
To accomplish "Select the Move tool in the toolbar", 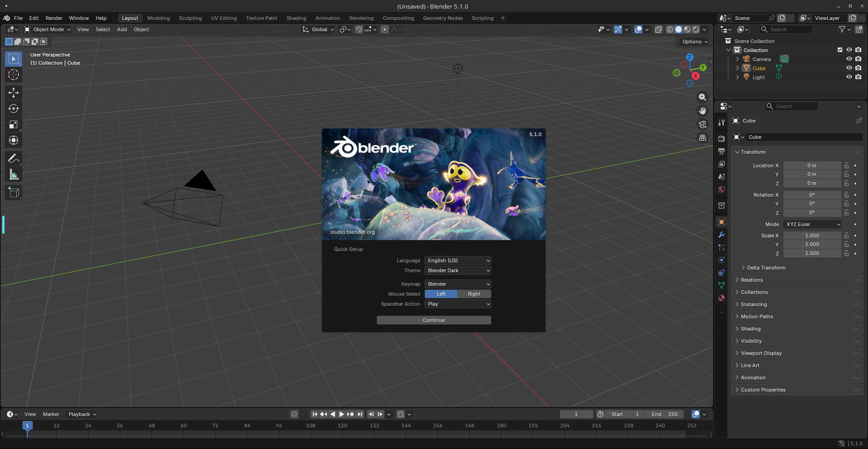I will [14, 93].
